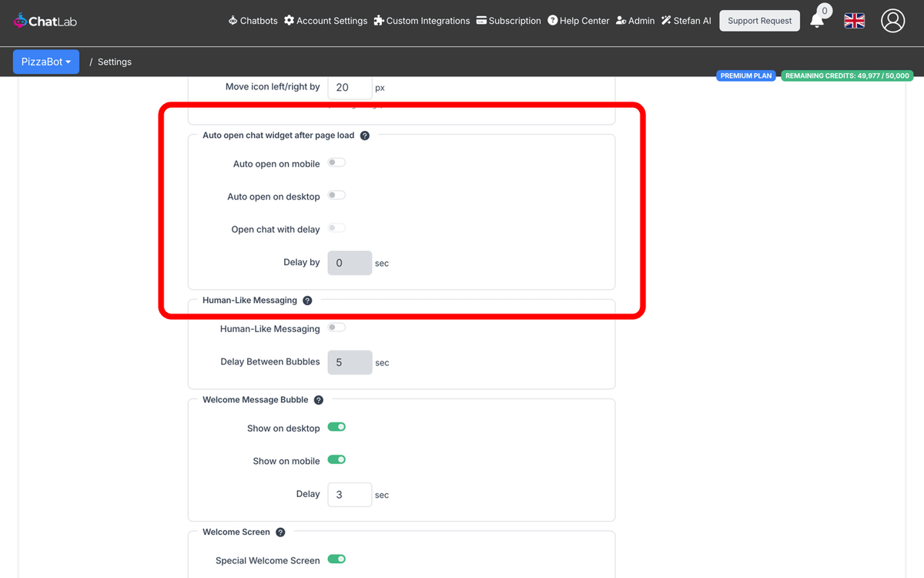Click help icon beside Auto open chat widget
The width and height of the screenshot is (924, 578).
(365, 136)
